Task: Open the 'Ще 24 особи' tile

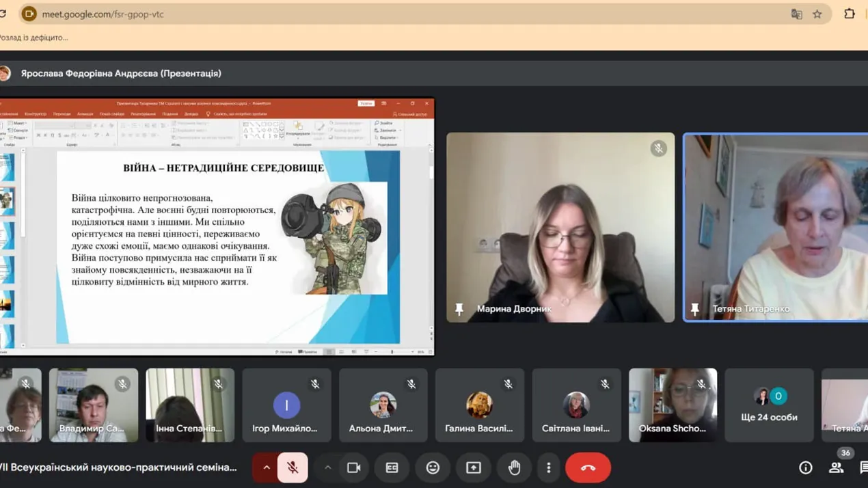Action: click(770, 405)
